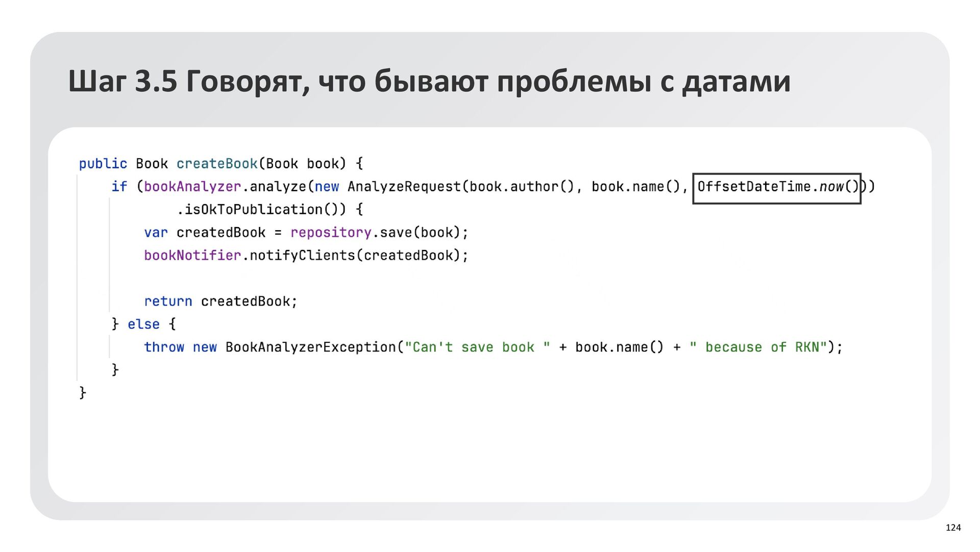Image resolution: width=980 pixels, height=552 pixels.
Task: Click the final closing brace of method
Action: point(83,392)
